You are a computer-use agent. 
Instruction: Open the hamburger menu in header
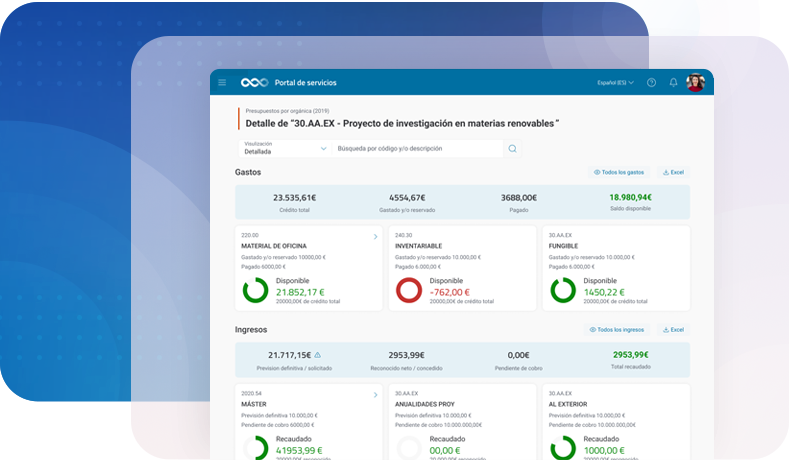pyautogui.click(x=222, y=82)
